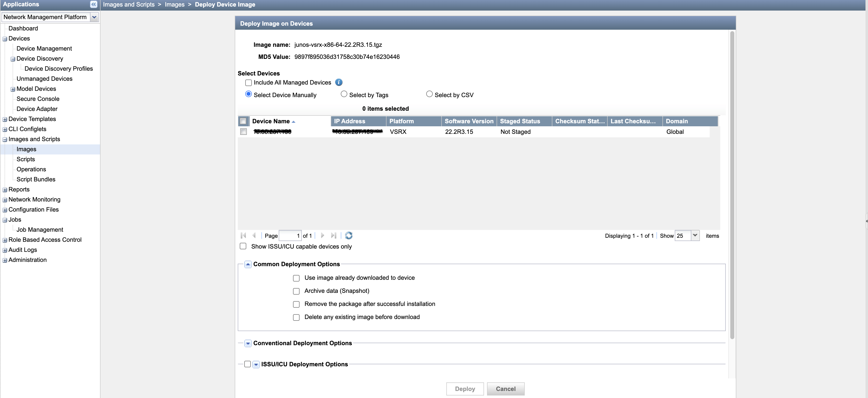This screenshot has width=868, height=398.
Task: Open Scripts in sidebar tree
Action: (x=26, y=159)
